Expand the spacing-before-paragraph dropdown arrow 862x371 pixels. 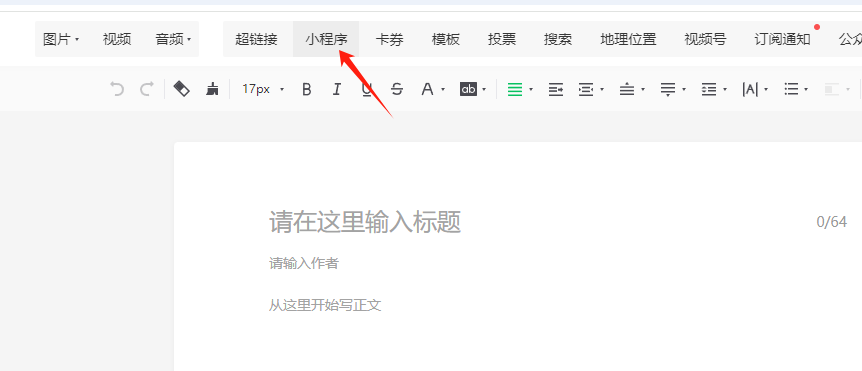643,89
